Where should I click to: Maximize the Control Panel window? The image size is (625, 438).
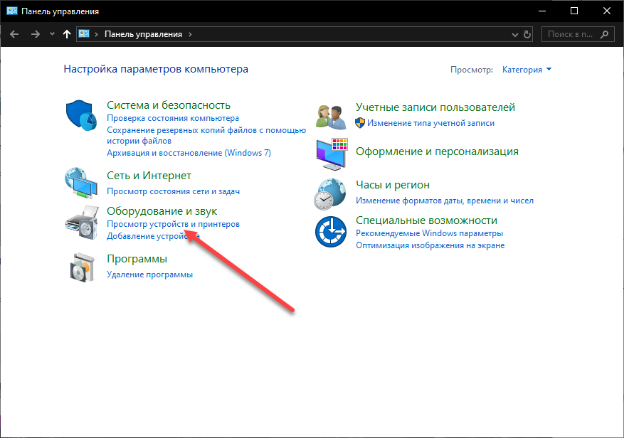point(574,11)
